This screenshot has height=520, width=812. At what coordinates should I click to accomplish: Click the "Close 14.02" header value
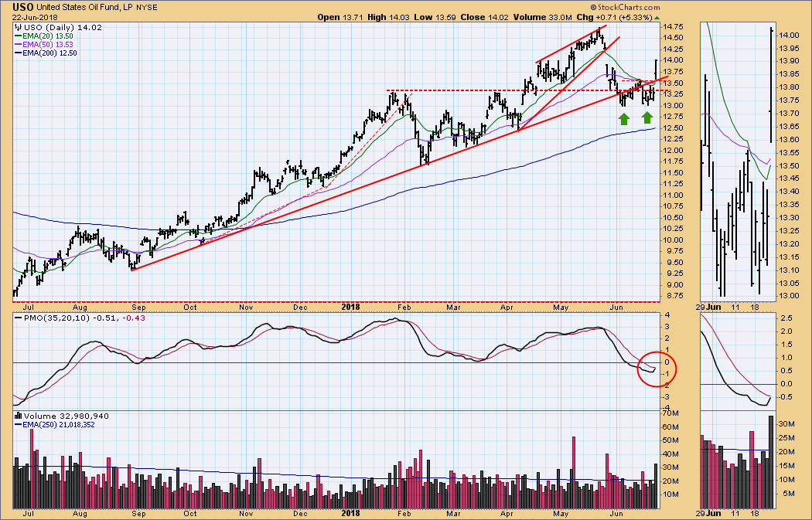click(485, 17)
